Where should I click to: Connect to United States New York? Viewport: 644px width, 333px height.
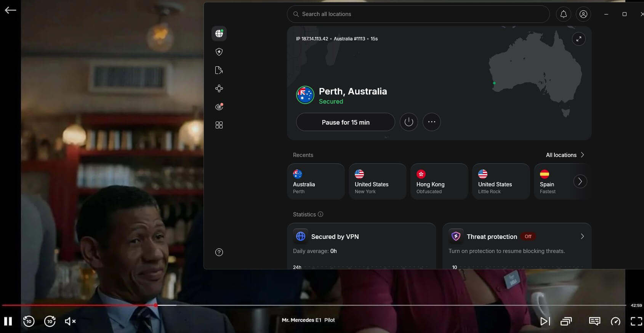378,181
